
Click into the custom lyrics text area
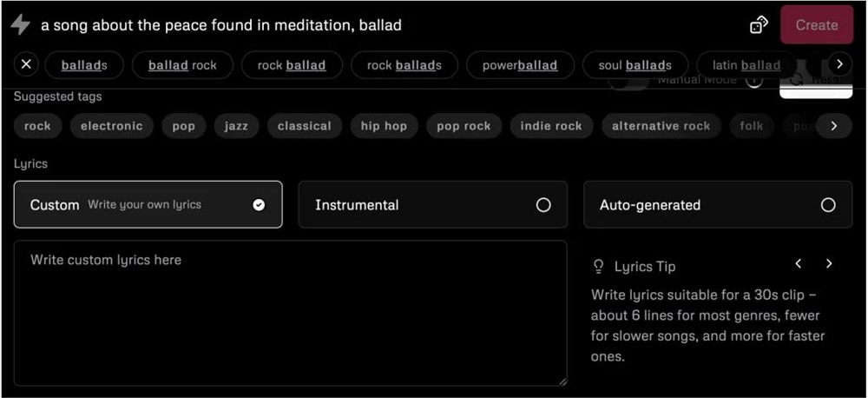coord(290,313)
